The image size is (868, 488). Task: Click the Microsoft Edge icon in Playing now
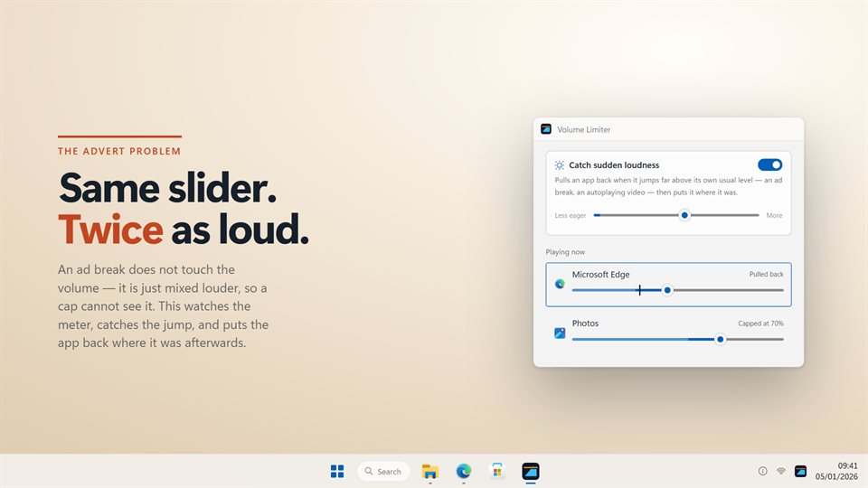tap(560, 284)
